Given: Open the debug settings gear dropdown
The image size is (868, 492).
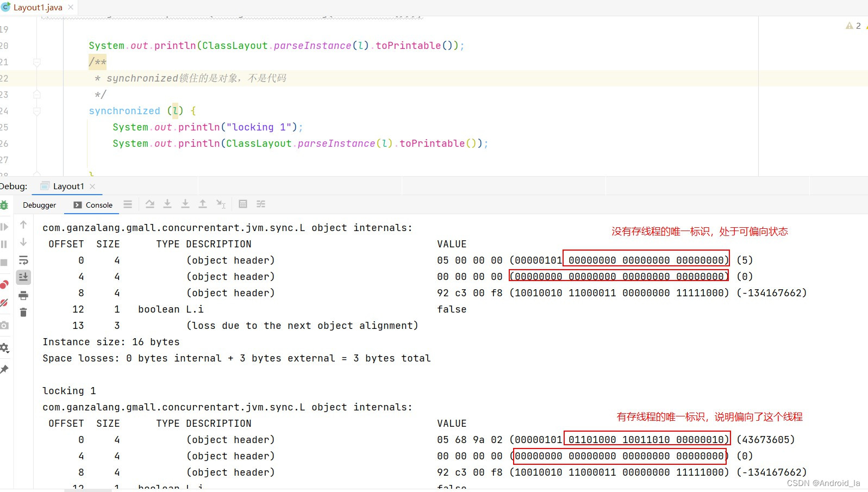Looking at the screenshot, I should (4, 348).
